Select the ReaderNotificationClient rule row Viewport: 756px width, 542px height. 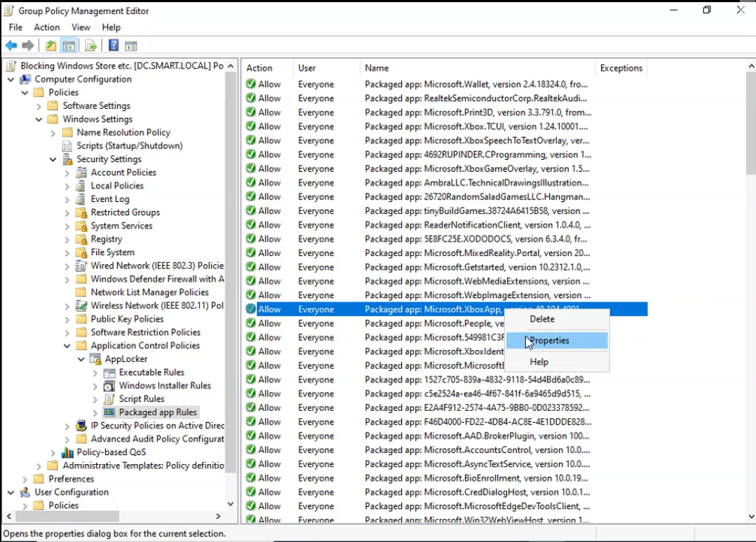coord(446,224)
